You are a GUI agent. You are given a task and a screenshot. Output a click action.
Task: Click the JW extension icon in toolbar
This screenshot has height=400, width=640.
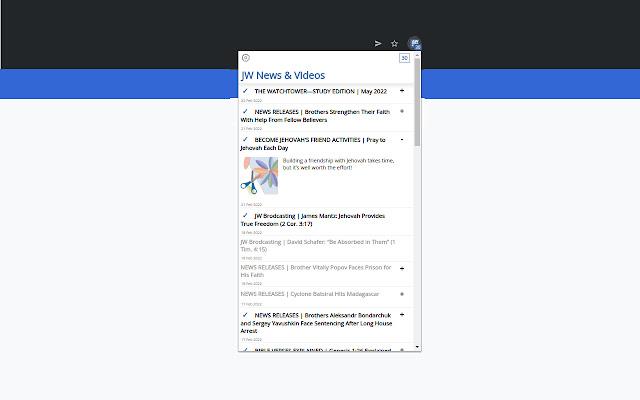coord(414,43)
